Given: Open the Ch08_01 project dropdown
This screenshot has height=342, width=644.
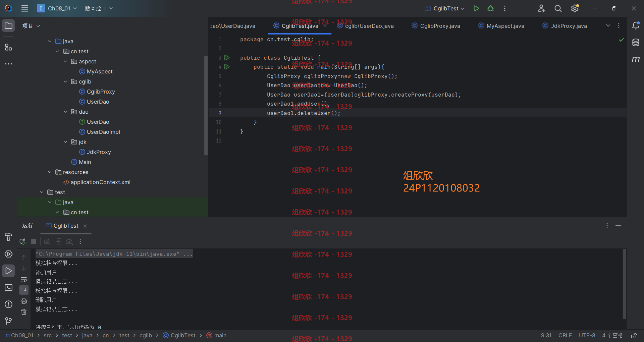Looking at the screenshot, I should point(57,8).
